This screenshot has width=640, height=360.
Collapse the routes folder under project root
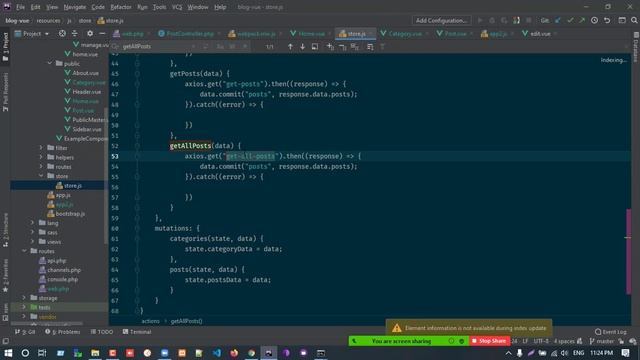coord(24,251)
